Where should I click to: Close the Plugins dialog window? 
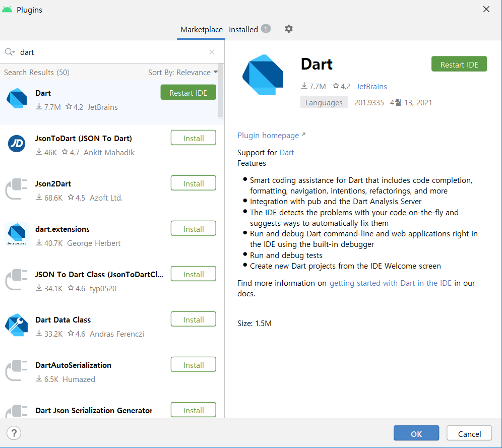(x=486, y=9)
